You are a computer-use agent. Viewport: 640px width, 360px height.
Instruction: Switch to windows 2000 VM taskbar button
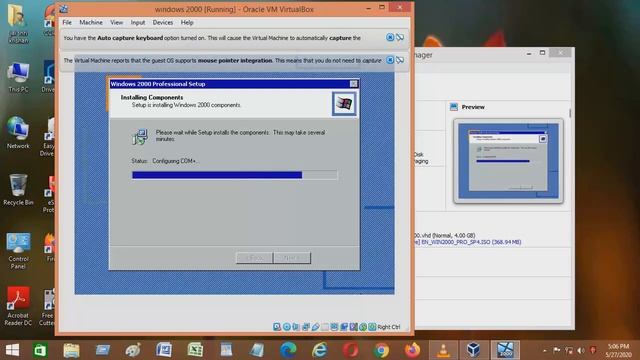coord(505,350)
